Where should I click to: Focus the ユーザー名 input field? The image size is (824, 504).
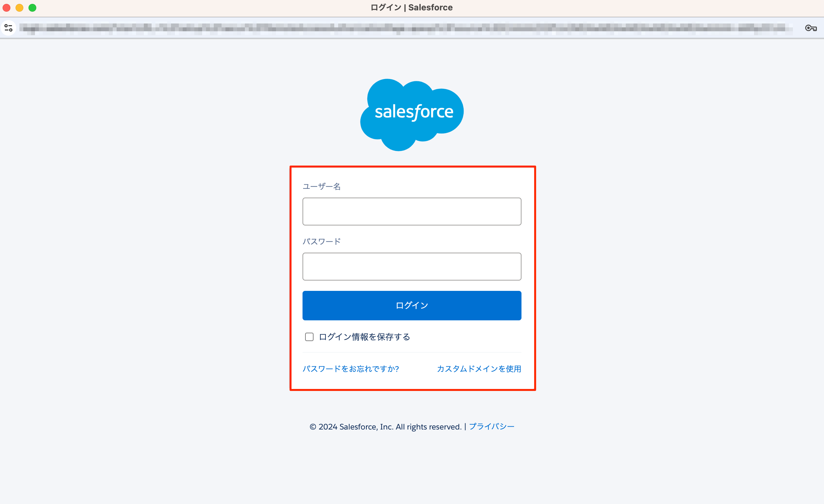412,212
